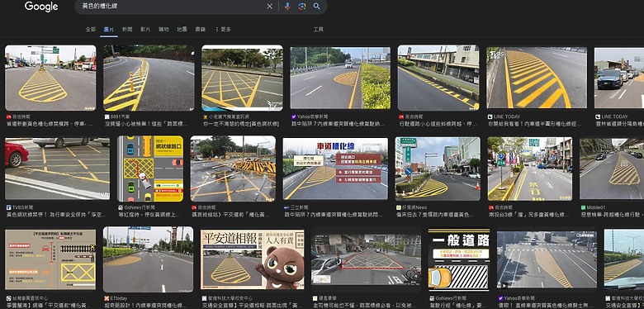Click the 8891汽車 source favicon

click(107, 116)
